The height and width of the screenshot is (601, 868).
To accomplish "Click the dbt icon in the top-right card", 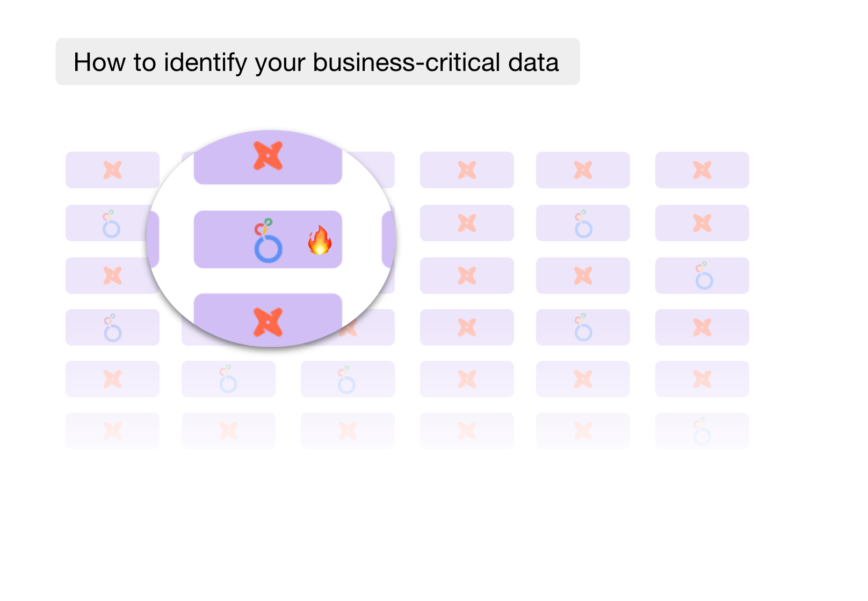I will click(x=702, y=170).
